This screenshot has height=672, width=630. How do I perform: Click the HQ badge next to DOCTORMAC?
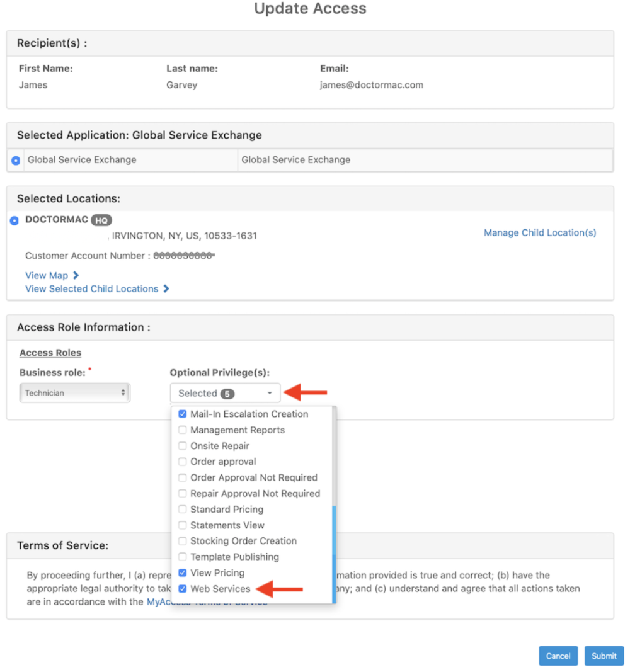coord(101,220)
